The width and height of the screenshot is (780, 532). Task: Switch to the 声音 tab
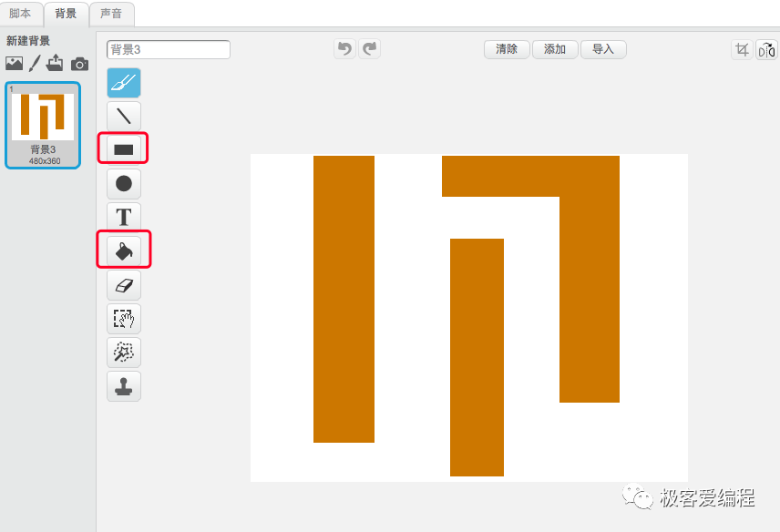pos(111,14)
